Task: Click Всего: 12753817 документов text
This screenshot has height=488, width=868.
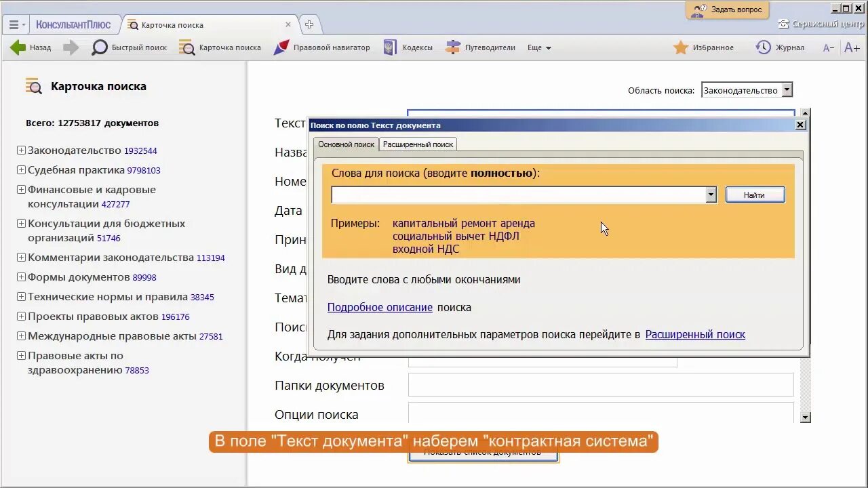Action: (92, 123)
